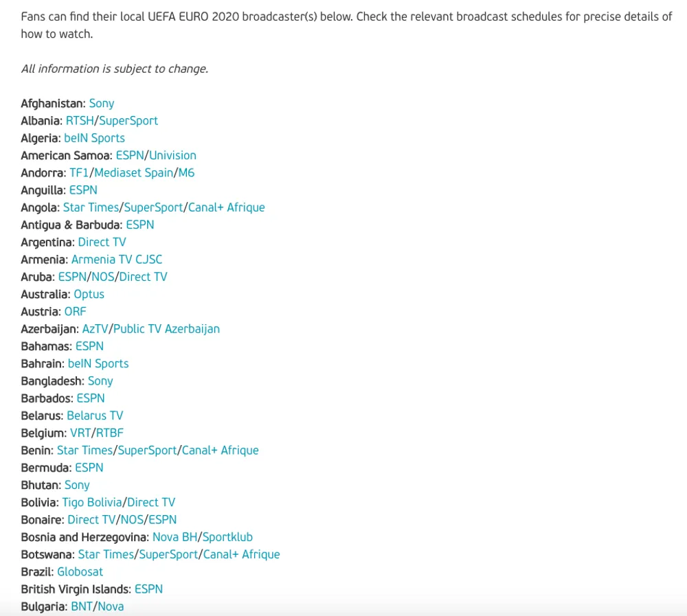Click SuperSport link in Benin row
This screenshot has width=687, height=616.
point(147,450)
